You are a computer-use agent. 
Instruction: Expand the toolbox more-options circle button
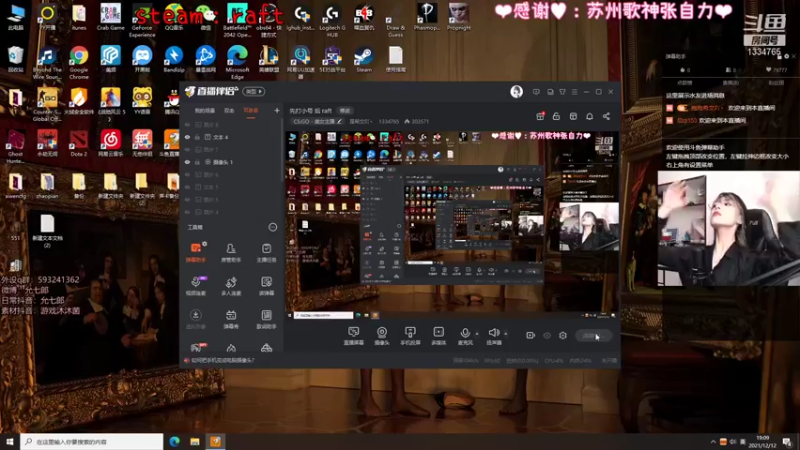(x=273, y=227)
